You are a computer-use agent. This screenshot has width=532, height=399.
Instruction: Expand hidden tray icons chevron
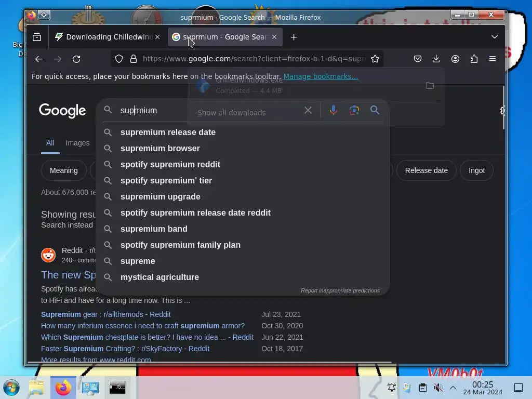pyautogui.click(x=453, y=388)
